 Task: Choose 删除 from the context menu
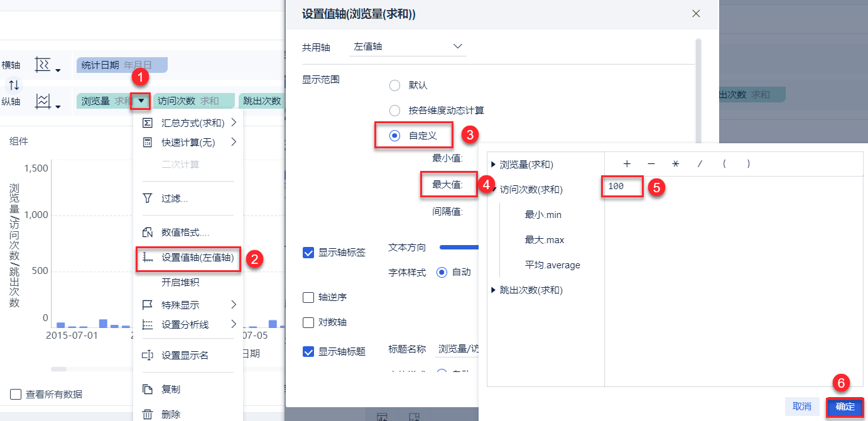pyautogui.click(x=188, y=415)
